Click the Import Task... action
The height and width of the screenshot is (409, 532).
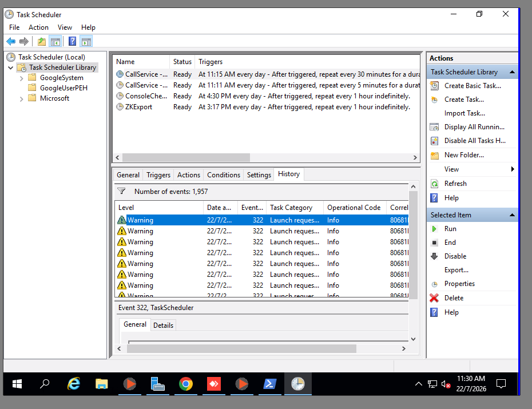click(x=464, y=113)
